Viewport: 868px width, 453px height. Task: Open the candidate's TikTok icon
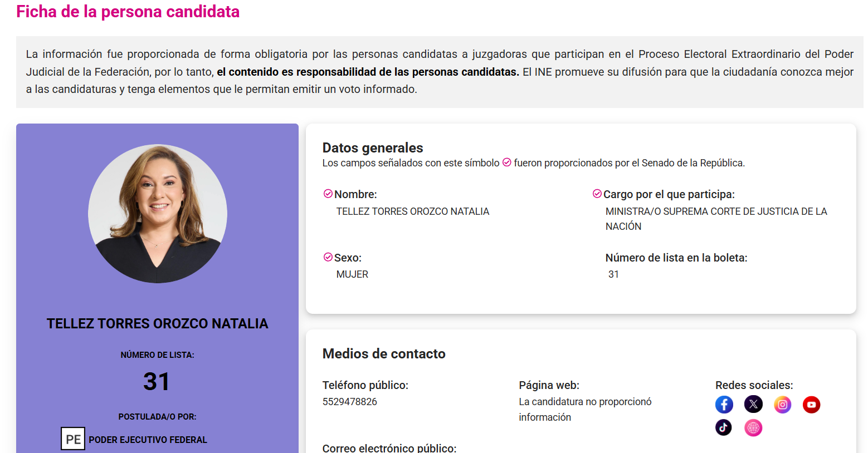[724, 427]
